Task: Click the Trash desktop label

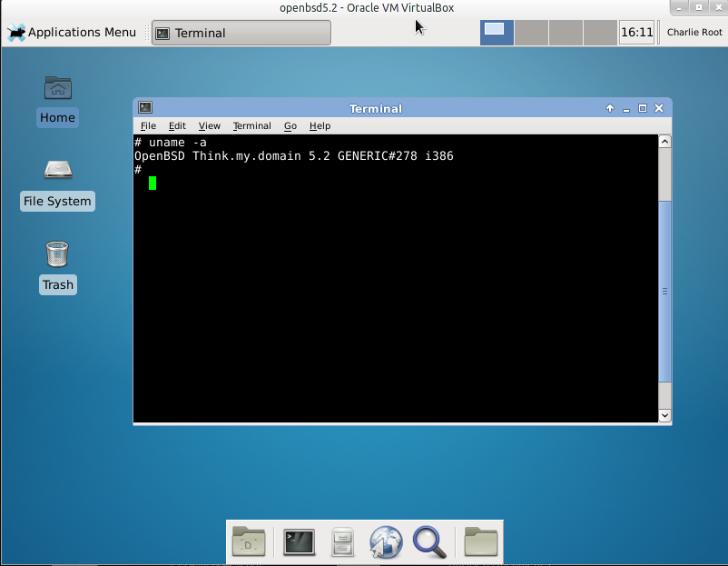Action: [58, 285]
